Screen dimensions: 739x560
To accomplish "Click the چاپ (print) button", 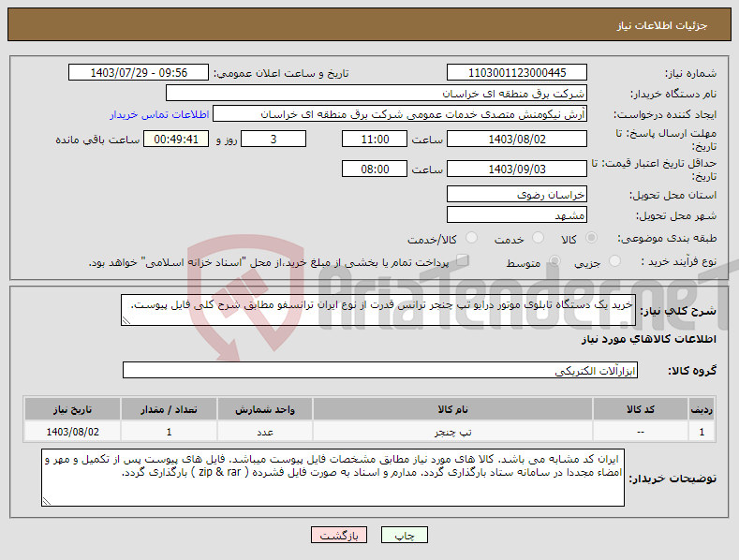I will pos(405,535).
